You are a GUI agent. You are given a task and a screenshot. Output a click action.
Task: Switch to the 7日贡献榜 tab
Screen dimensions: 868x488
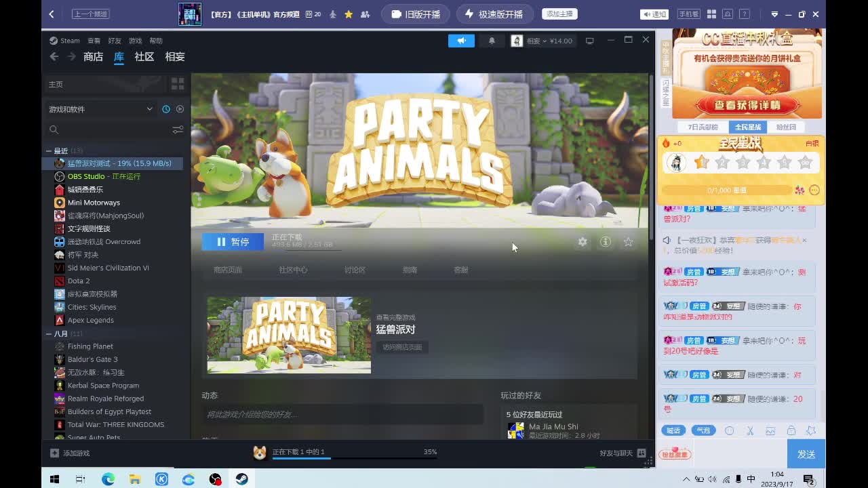[703, 127]
